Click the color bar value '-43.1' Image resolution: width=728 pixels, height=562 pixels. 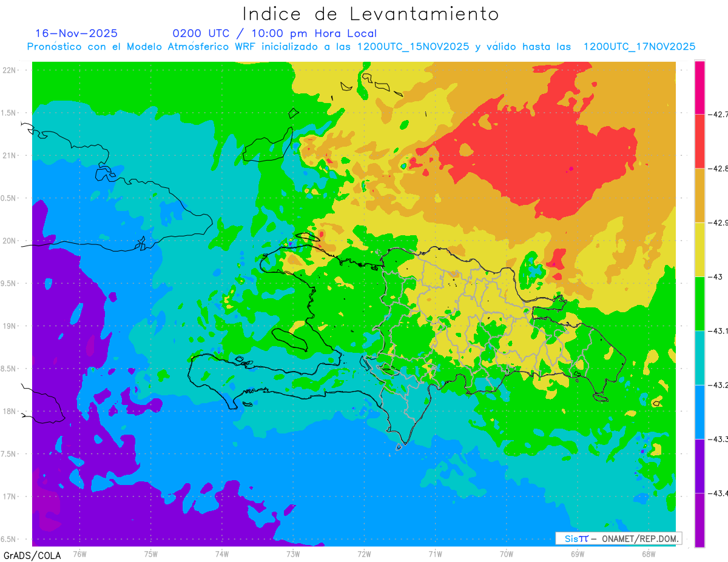[x=718, y=331]
